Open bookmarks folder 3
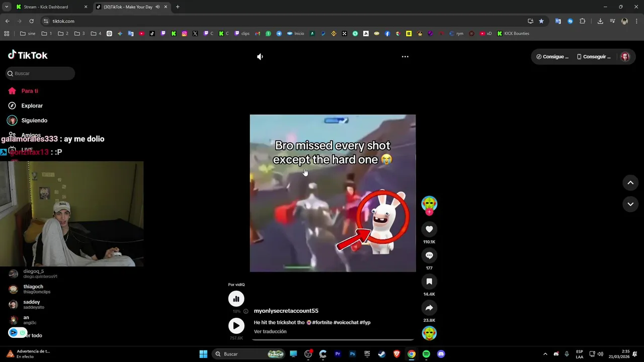 tap(79, 34)
